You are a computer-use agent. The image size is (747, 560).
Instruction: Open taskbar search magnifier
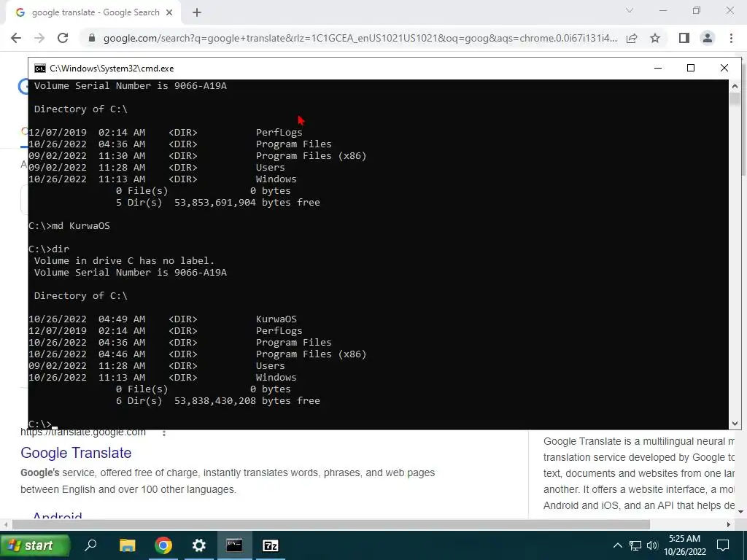pyautogui.click(x=90, y=545)
